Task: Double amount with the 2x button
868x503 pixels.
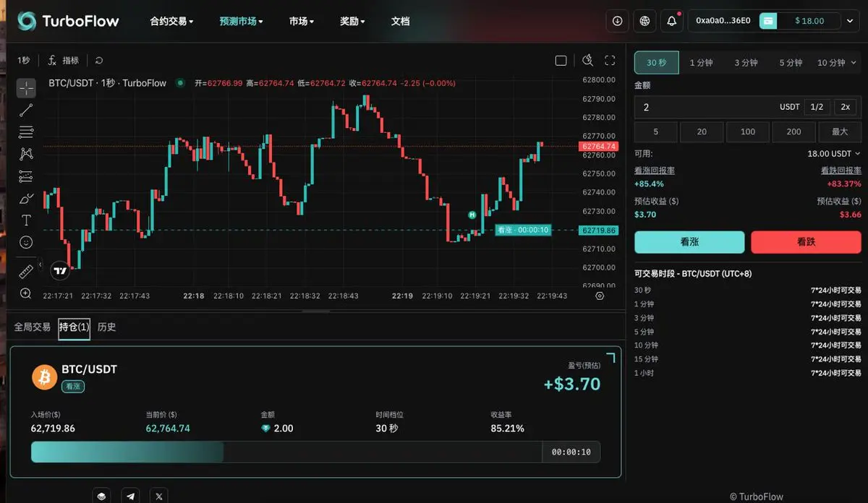Action: tap(845, 107)
